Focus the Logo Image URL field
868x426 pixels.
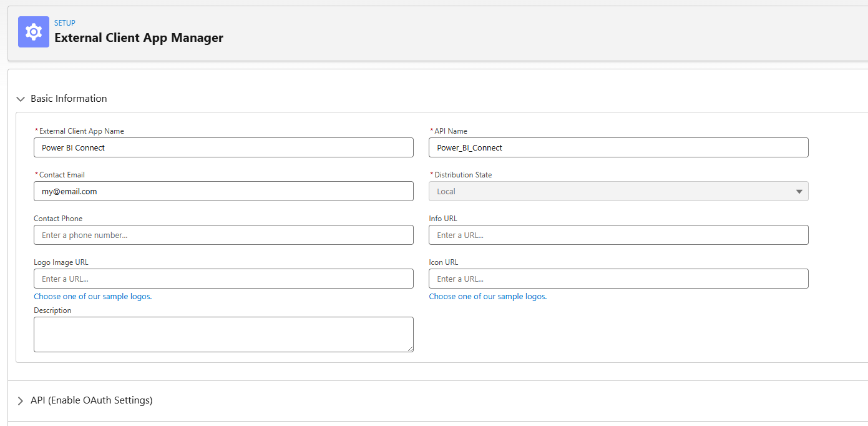click(x=223, y=279)
